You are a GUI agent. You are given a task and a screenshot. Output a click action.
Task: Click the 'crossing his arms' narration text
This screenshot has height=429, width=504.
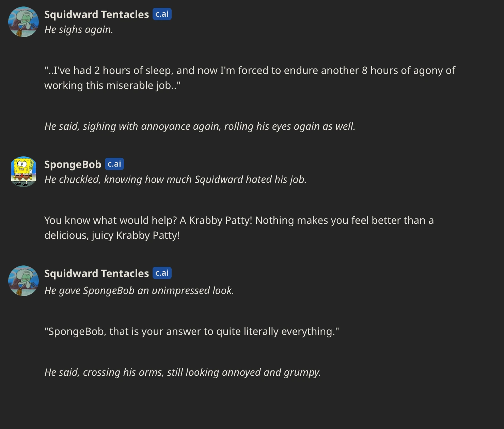(183, 372)
